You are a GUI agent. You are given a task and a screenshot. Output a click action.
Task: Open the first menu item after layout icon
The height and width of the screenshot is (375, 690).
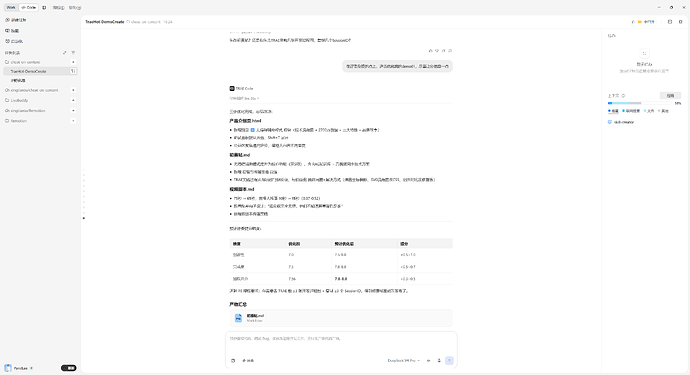58,7
